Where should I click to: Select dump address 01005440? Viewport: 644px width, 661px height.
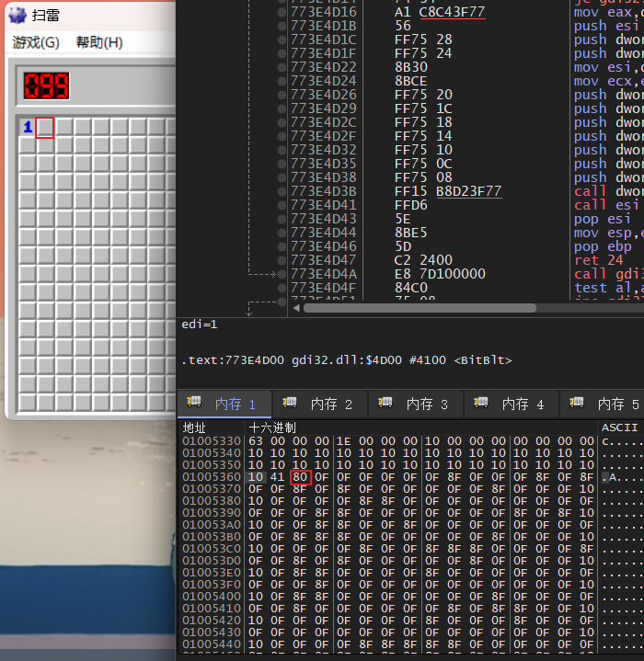tap(212, 644)
